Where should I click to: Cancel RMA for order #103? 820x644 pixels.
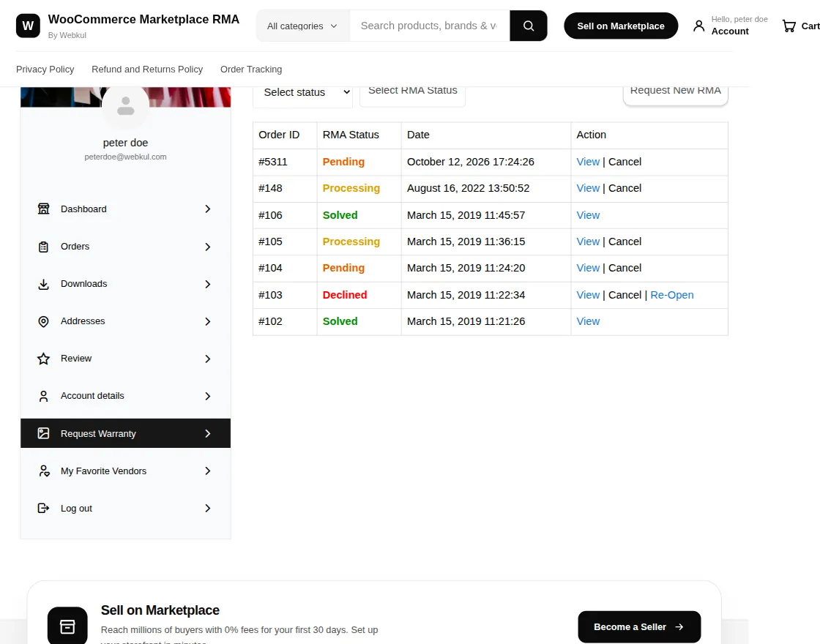tap(625, 295)
